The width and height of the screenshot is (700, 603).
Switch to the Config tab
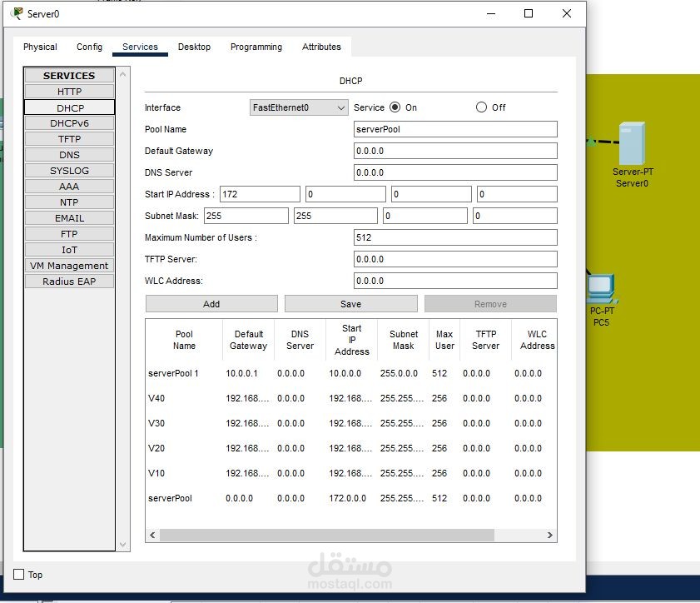89,47
